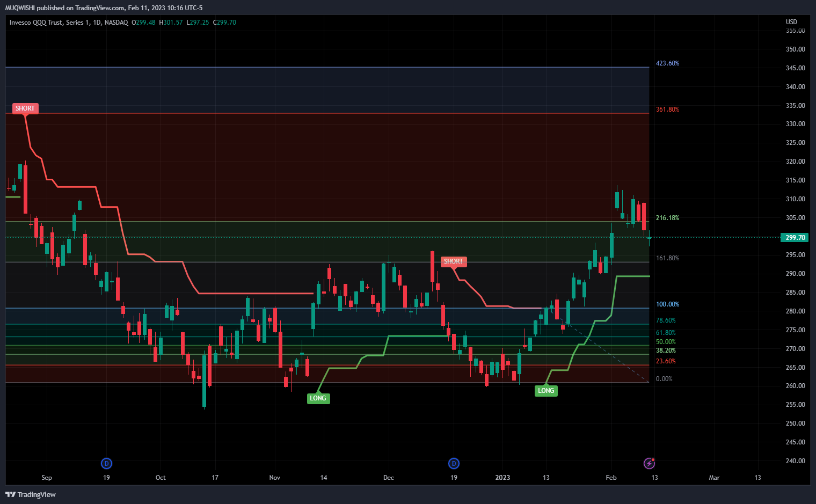Click the 23.60% Fibonacci level label
The height and width of the screenshot is (504, 816).
coord(666,361)
